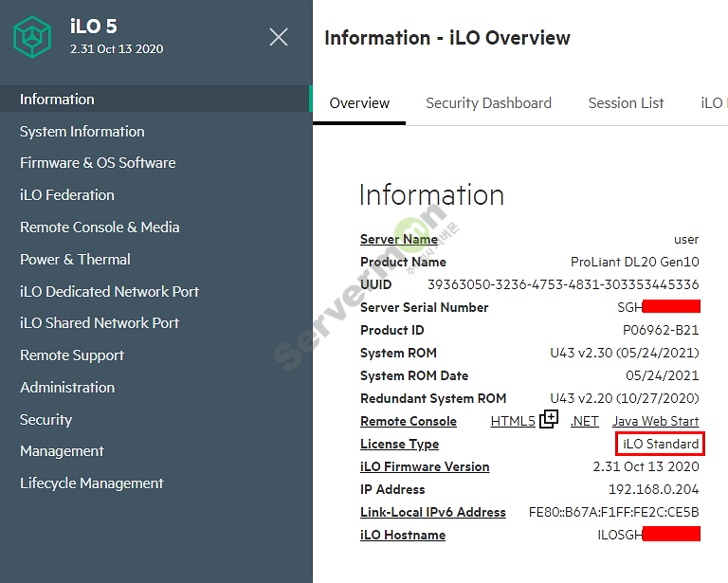
Task: Open iLO Federation page
Action: (67, 195)
